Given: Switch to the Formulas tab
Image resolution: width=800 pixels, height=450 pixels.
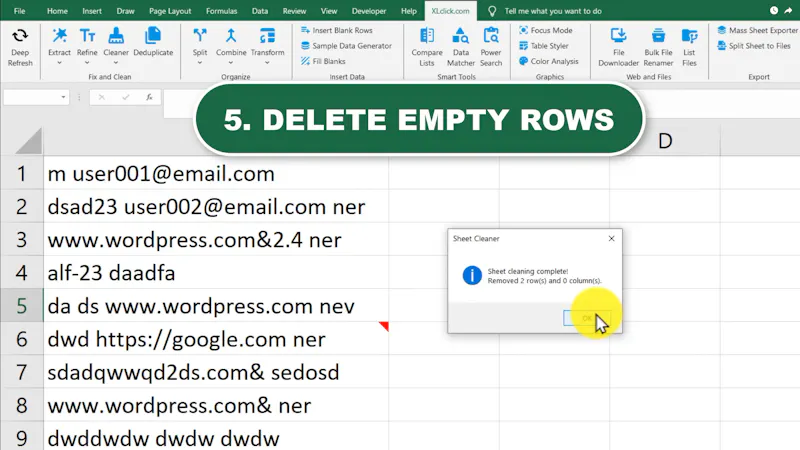Looking at the screenshot, I should [221, 11].
